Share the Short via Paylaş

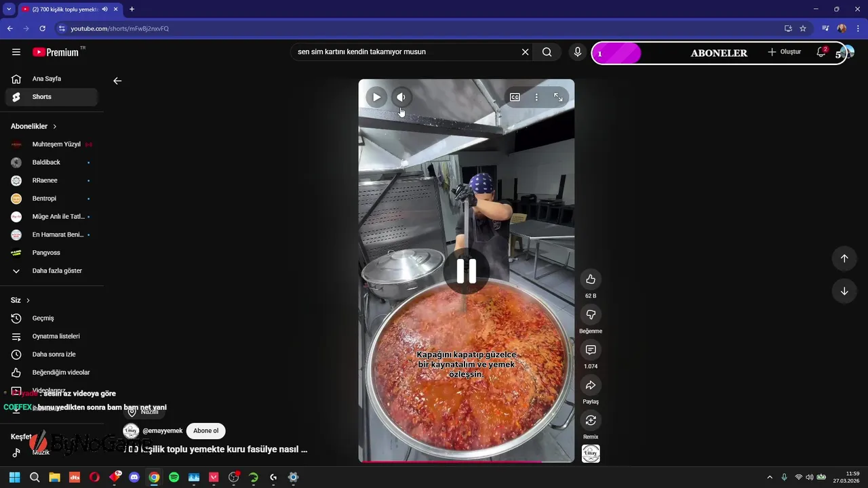(x=591, y=385)
